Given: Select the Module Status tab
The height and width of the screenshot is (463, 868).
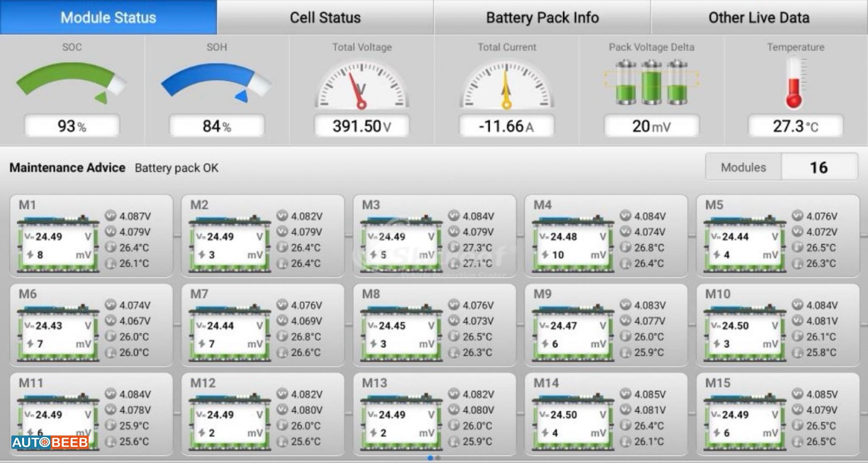Looking at the screenshot, I should [108, 17].
